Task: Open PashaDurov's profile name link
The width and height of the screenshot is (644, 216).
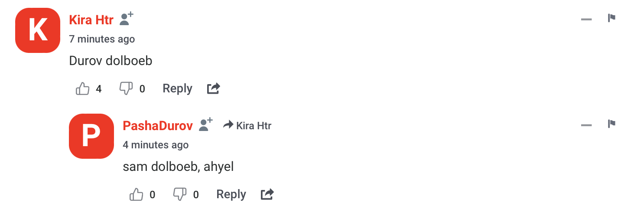Action: (158, 126)
